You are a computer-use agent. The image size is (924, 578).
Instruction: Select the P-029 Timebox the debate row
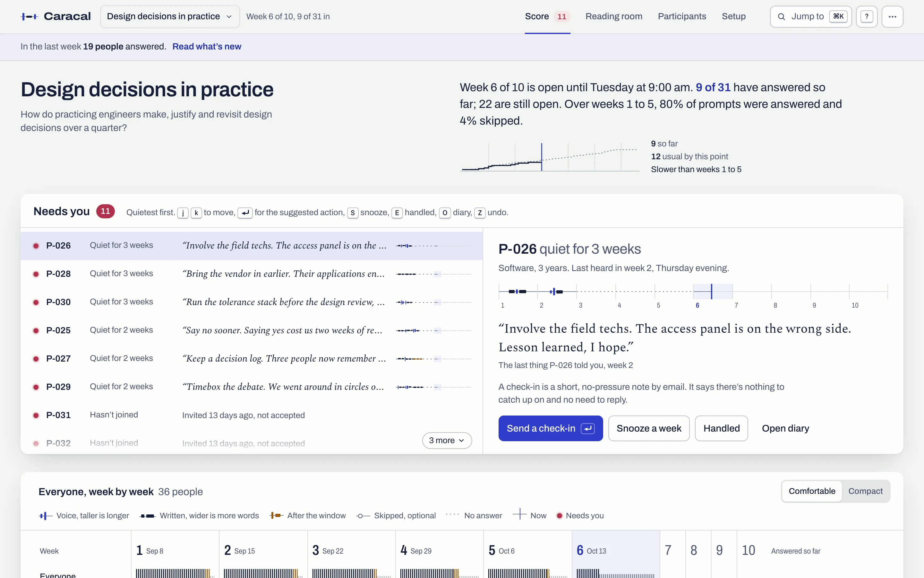click(x=252, y=387)
